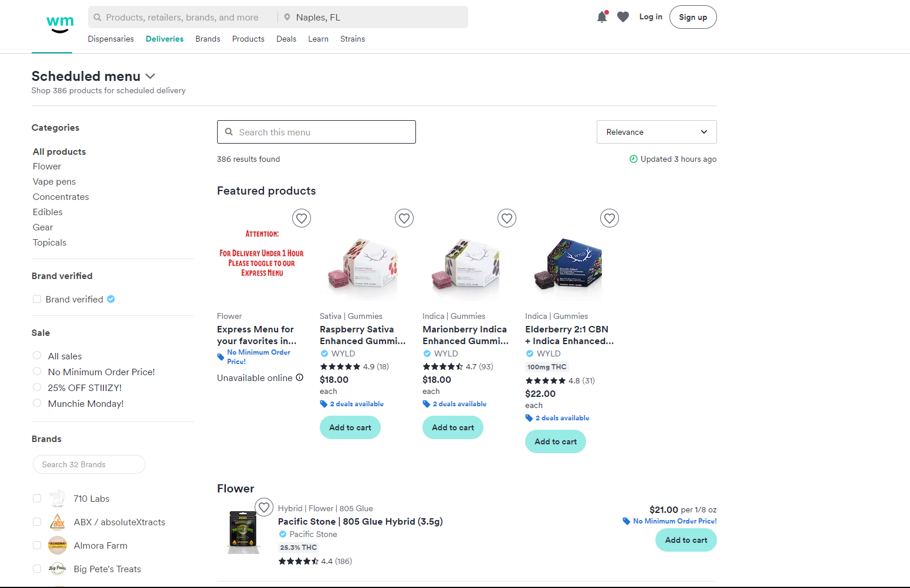Image resolution: width=910 pixels, height=588 pixels.
Task: Click the Unavailable online info icon
Action: tap(300, 378)
